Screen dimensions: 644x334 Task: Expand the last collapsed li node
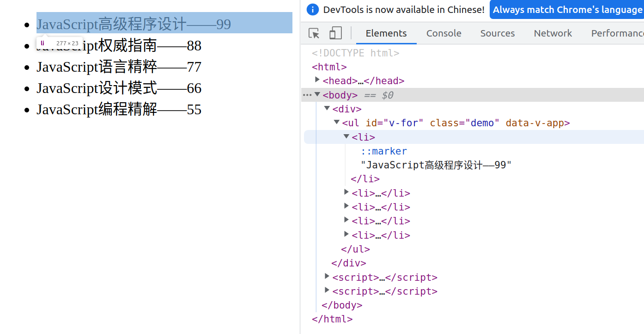tap(346, 234)
